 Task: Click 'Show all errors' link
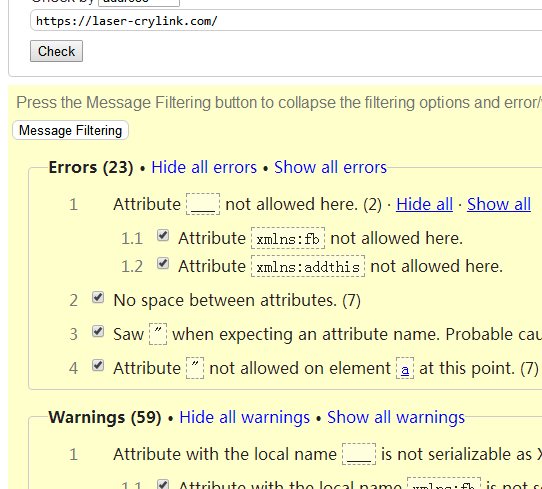click(330, 168)
